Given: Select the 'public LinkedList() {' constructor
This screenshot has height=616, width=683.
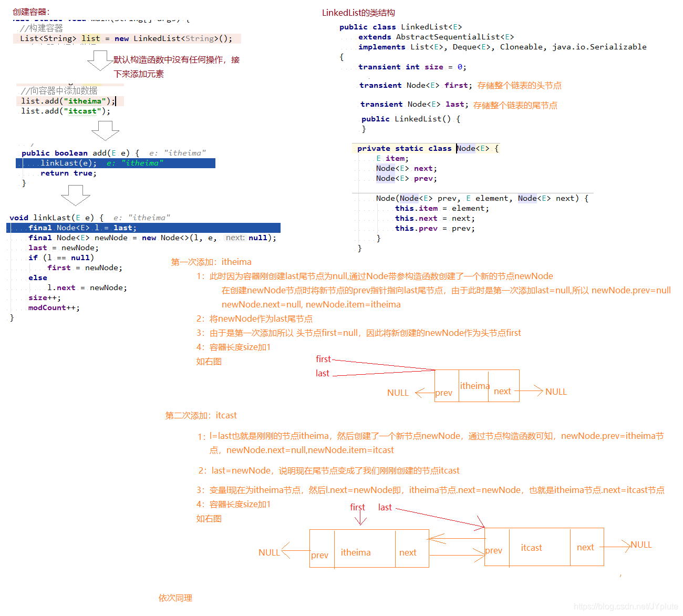Looking at the screenshot, I should pos(411,119).
